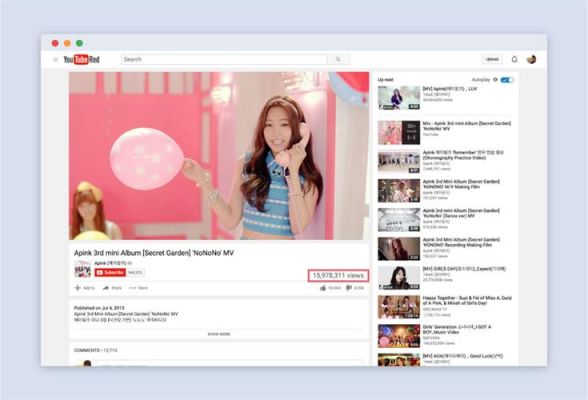
Task: Open the hamburger guide menu icon
Action: point(56,59)
